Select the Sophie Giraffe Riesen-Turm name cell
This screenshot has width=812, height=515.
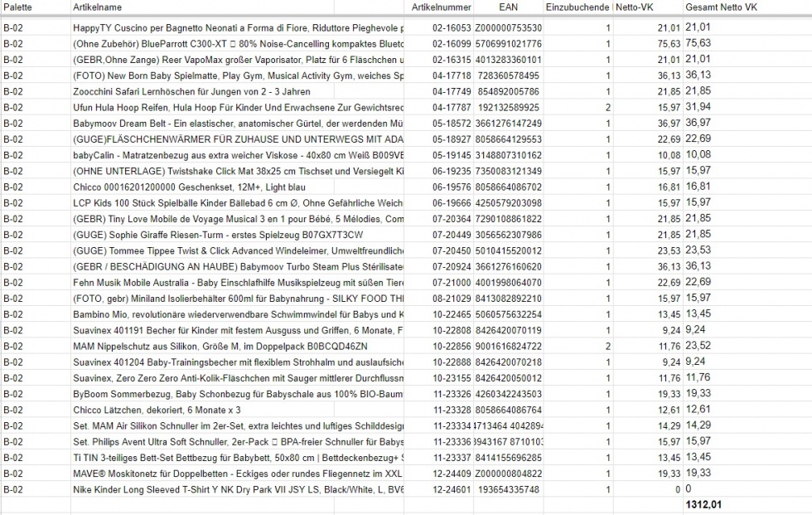(x=218, y=236)
